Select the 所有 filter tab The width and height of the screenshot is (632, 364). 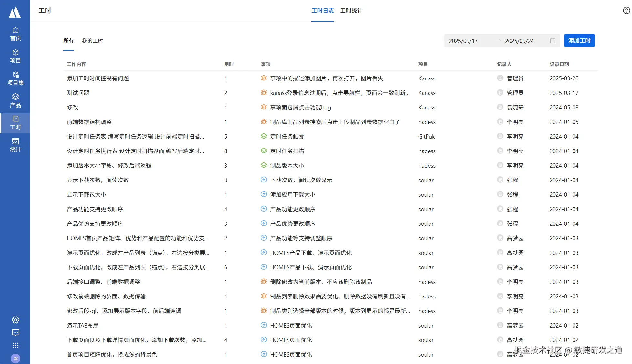(68, 41)
